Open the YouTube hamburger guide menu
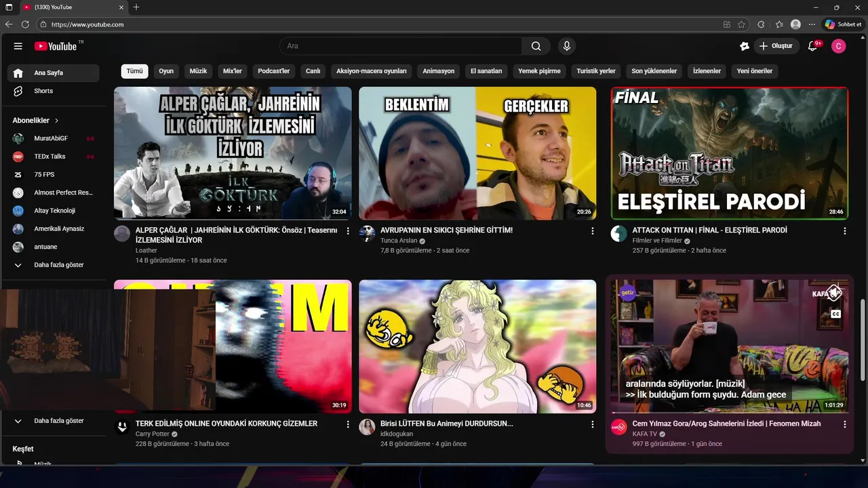 pos(18,46)
